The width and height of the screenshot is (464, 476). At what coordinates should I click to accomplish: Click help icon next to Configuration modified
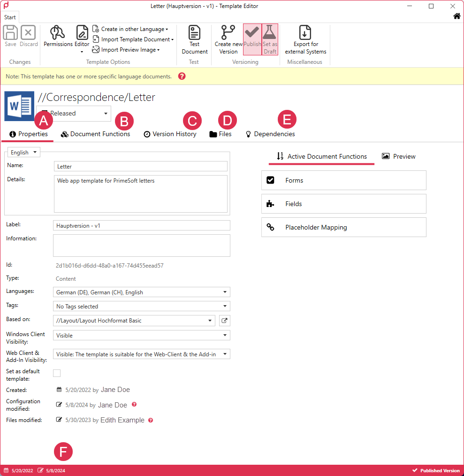134,404
